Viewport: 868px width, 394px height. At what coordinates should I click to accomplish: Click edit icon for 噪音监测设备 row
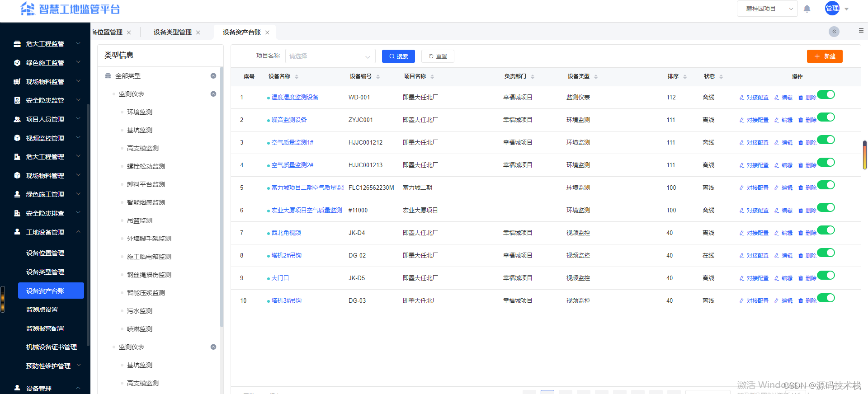[777, 120]
